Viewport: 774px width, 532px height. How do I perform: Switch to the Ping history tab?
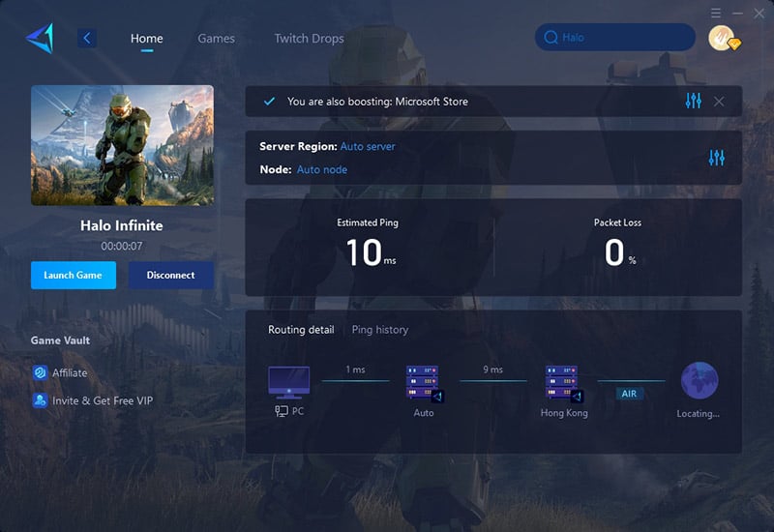[380, 329]
